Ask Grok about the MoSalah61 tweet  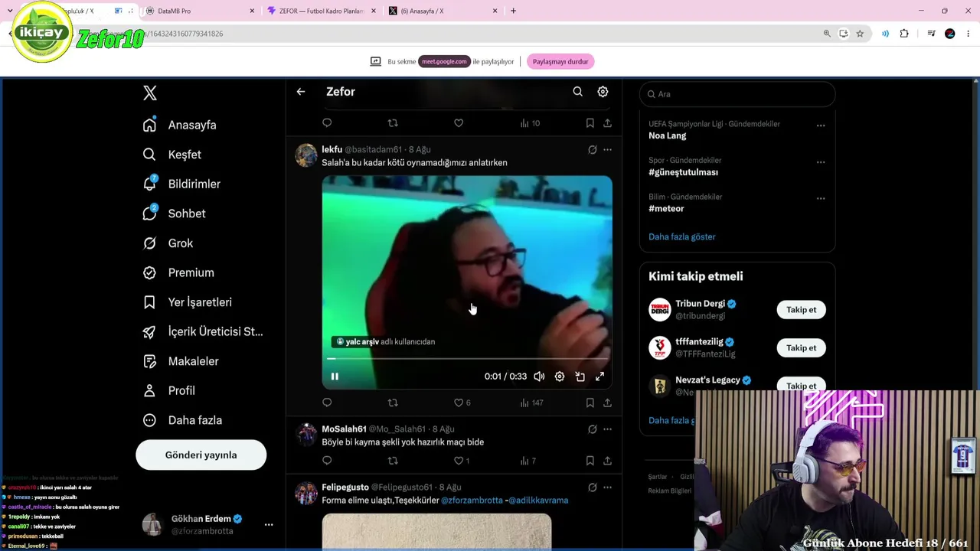tap(593, 429)
